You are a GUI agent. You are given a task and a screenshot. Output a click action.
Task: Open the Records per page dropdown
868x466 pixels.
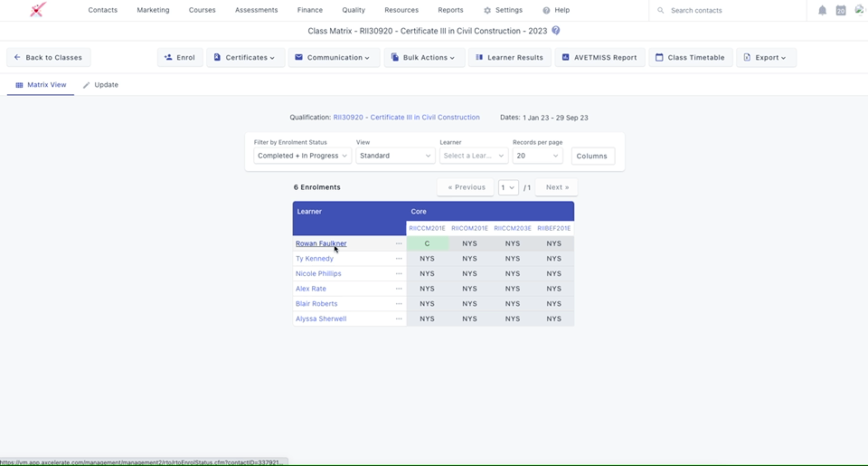[x=537, y=156]
